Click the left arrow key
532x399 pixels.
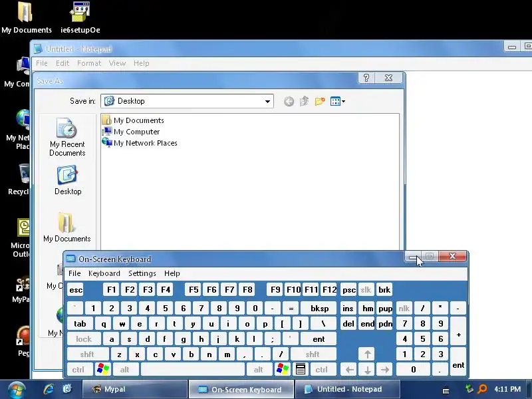coord(348,370)
